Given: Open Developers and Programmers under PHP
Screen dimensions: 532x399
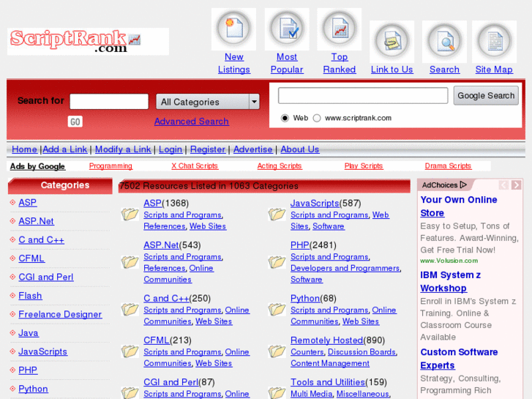Looking at the screenshot, I should (x=345, y=268).
